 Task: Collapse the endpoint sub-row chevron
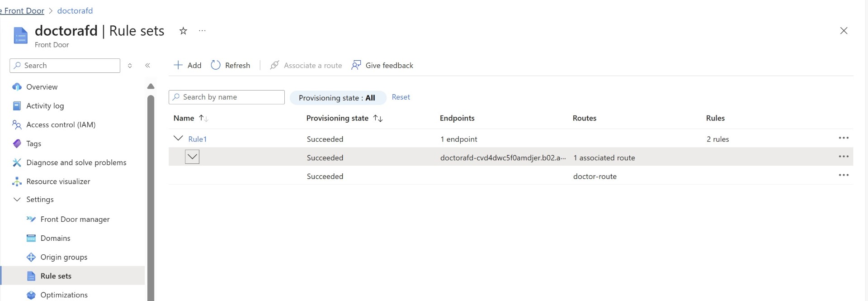[192, 157]
